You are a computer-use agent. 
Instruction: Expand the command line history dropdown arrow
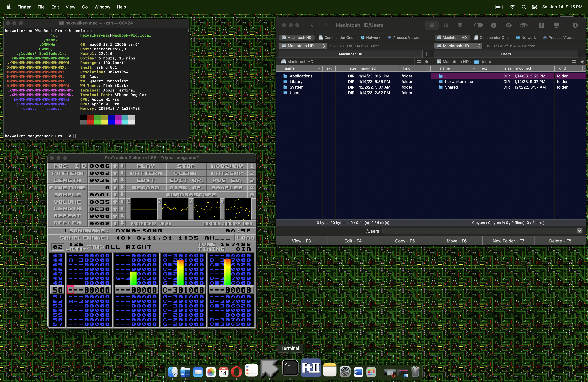[x=579, y=231]
